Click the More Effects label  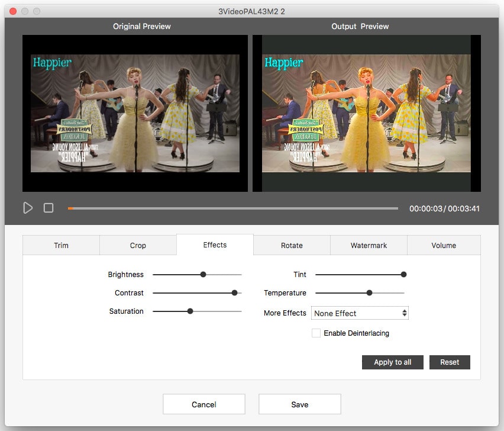click(x=285, y=313)
